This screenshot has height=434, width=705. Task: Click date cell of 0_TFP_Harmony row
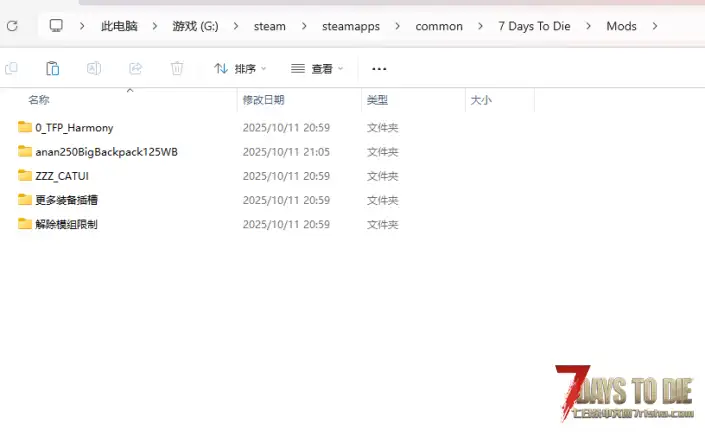pos(286,128)
